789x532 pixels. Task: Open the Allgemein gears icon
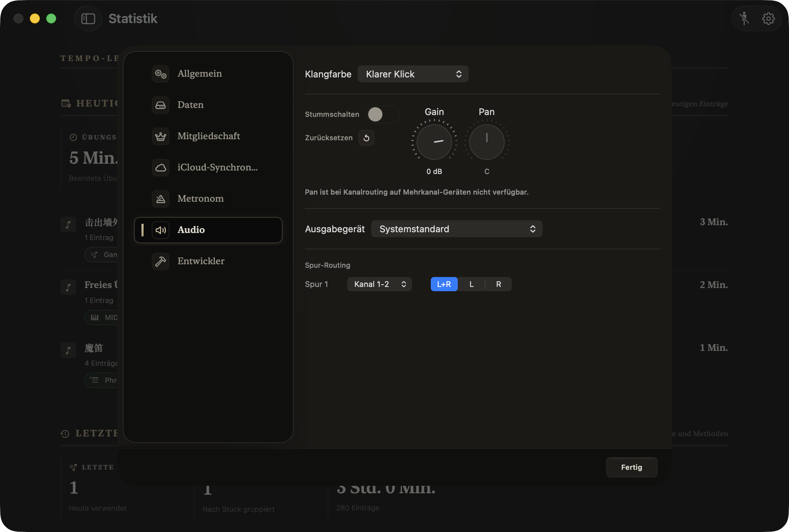tap(161, 74)
